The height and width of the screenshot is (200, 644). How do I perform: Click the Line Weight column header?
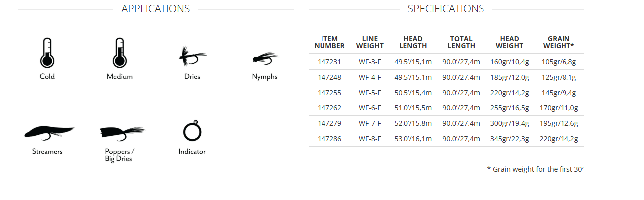370,42
